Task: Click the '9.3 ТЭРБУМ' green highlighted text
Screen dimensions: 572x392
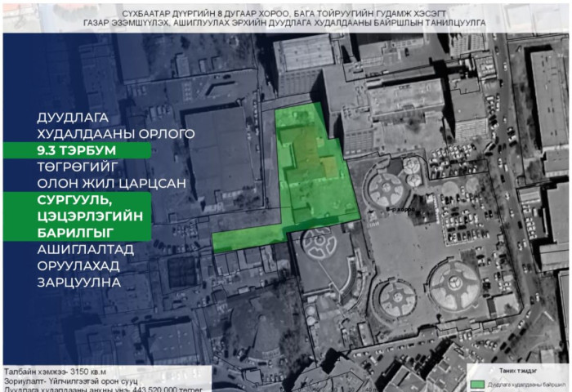Action: coord(77,150)
